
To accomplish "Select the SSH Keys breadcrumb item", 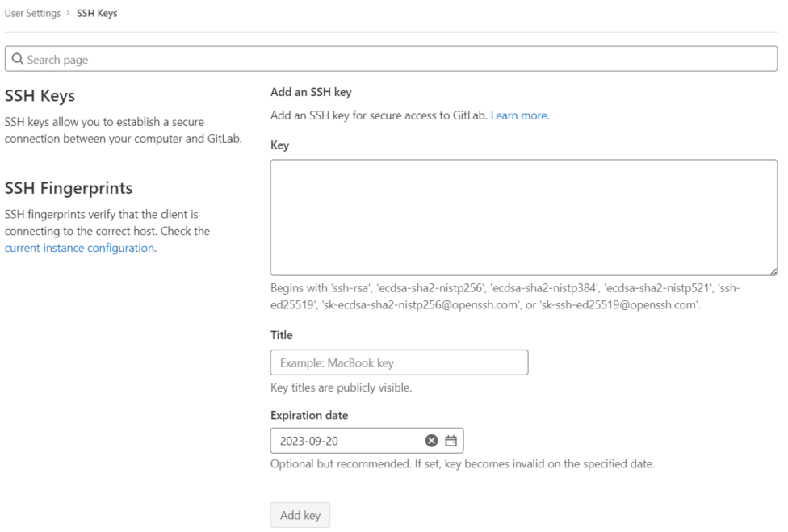I will 97,13.
